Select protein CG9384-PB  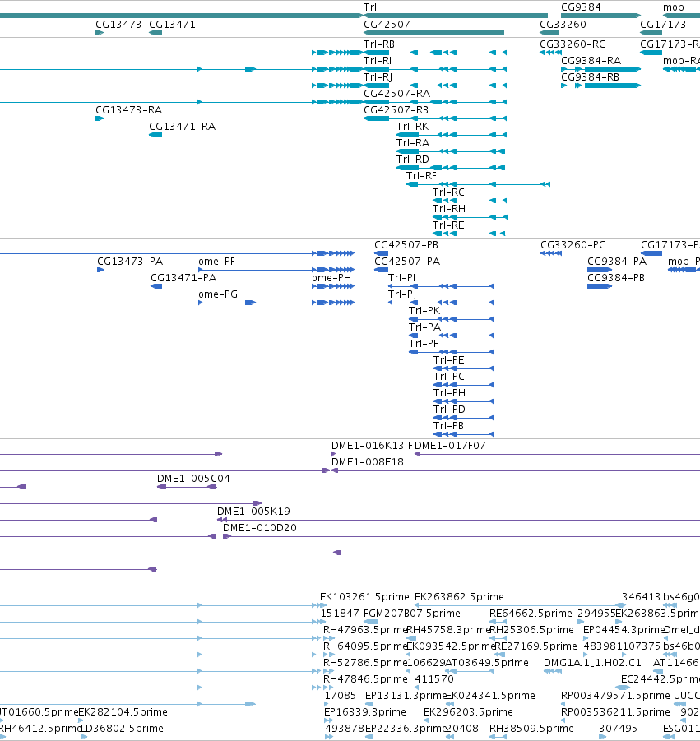(x=616, y=278)
